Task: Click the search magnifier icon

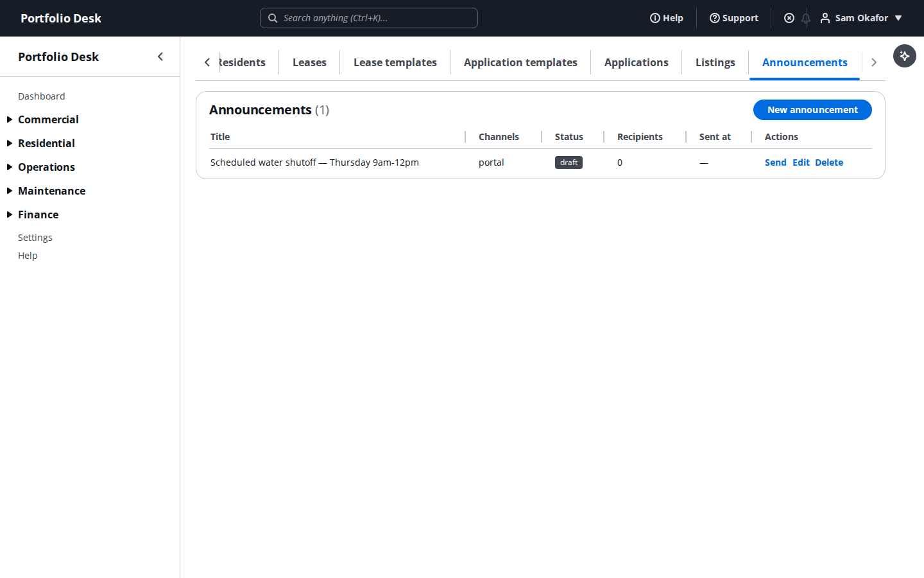Action: [x=273, y=18]
